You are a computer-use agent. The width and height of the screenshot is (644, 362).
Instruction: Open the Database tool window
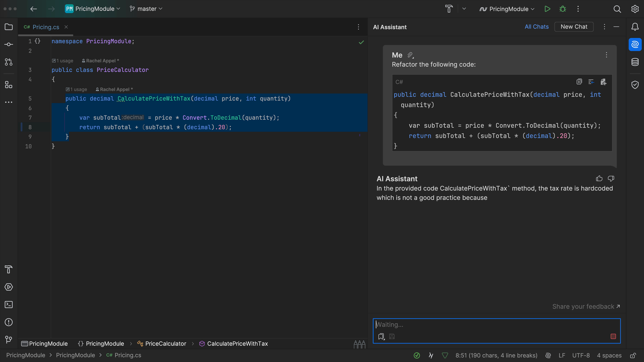[x=635, y=62]
